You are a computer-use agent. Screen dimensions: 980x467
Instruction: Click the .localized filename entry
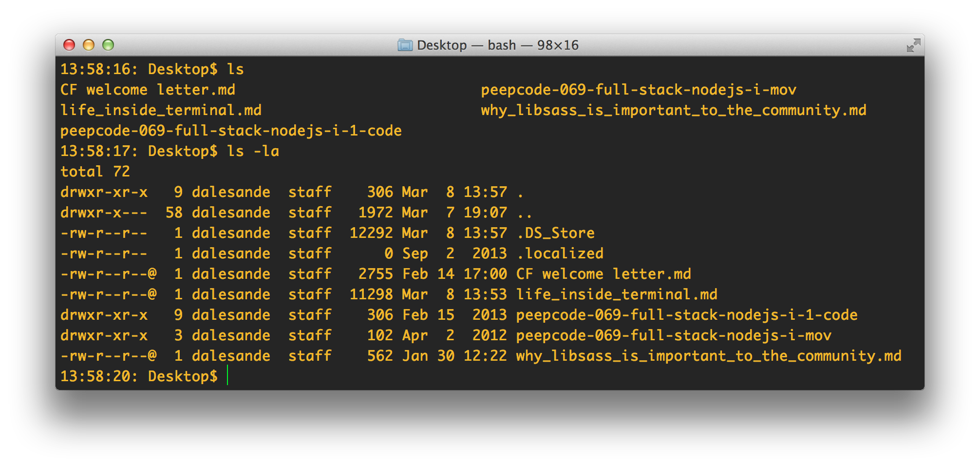click(x=560, y=253)
